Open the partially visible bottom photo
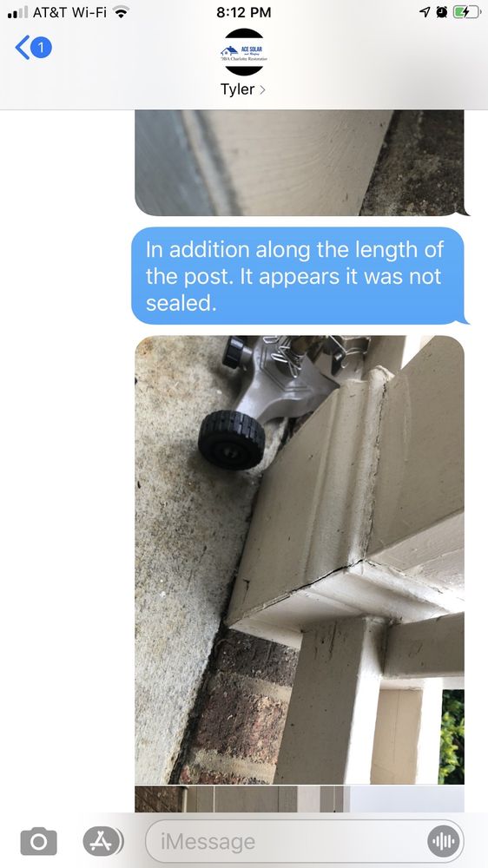This screenshot has width=488, height=868. (300, 799)
